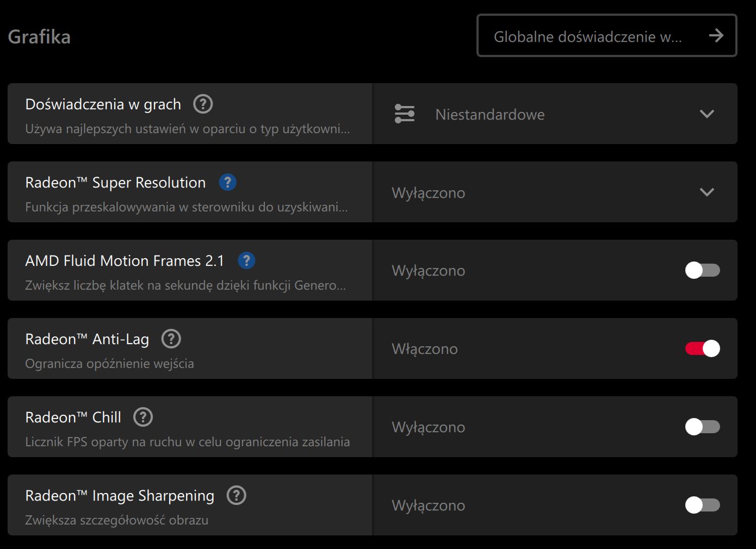The height and width of the screenshot is (549, 756).
Task: Show help tooltip for Radeon Chill
Action: 143,417
